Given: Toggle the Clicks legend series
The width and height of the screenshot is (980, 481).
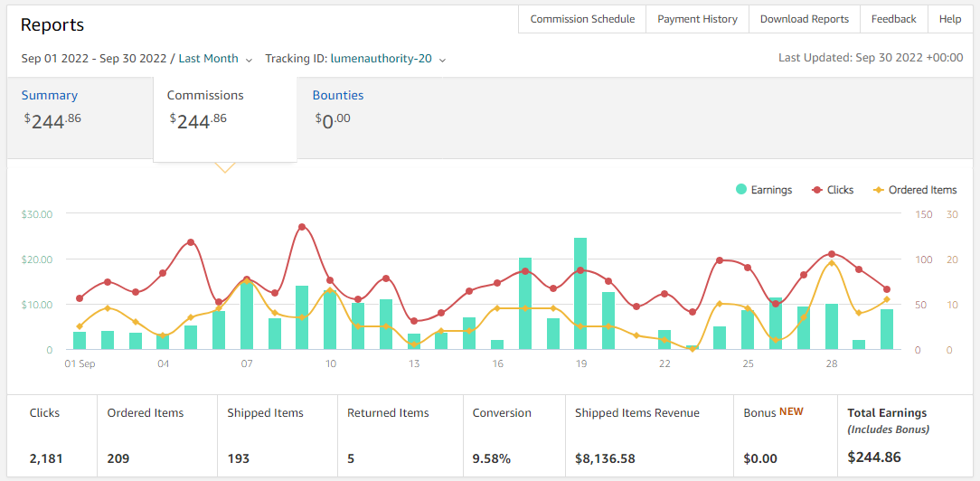Looking at the screenshot, I should pos(833,190).
